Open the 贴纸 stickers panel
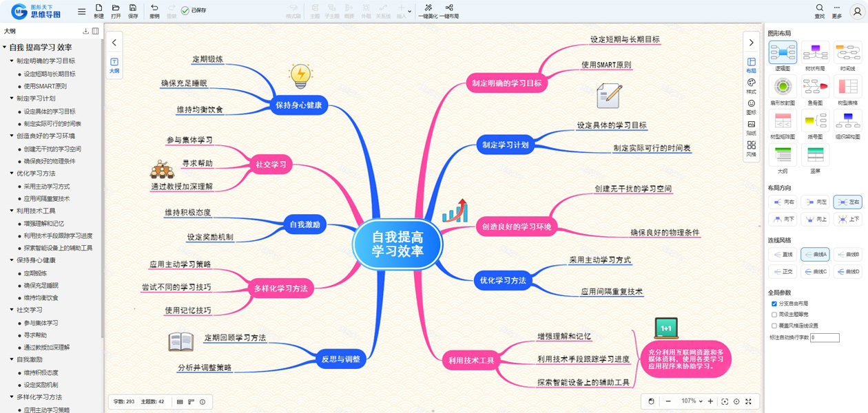The image size is (868, 413). point(751,127)
